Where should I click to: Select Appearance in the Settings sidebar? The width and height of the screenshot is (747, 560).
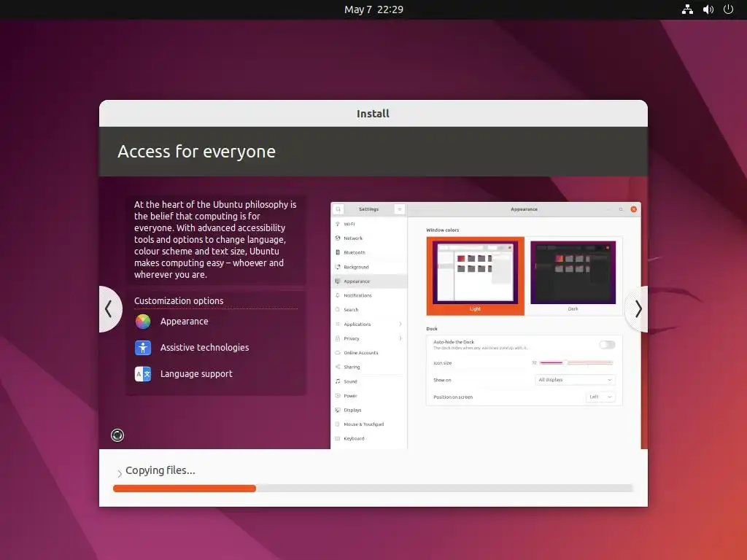(368, 281)
